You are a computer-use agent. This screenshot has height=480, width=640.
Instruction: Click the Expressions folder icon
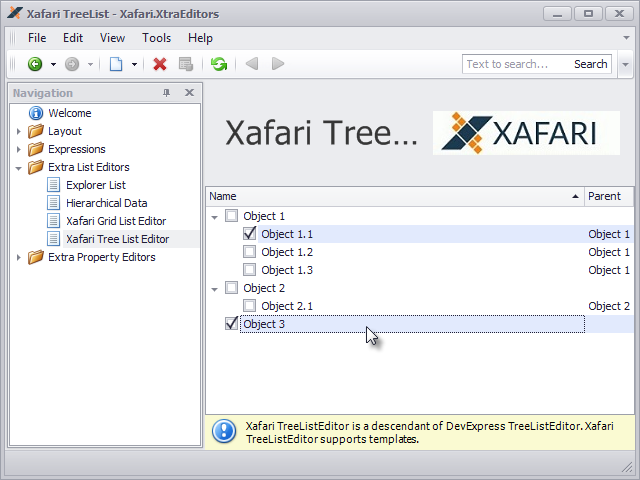click(36, 149)
